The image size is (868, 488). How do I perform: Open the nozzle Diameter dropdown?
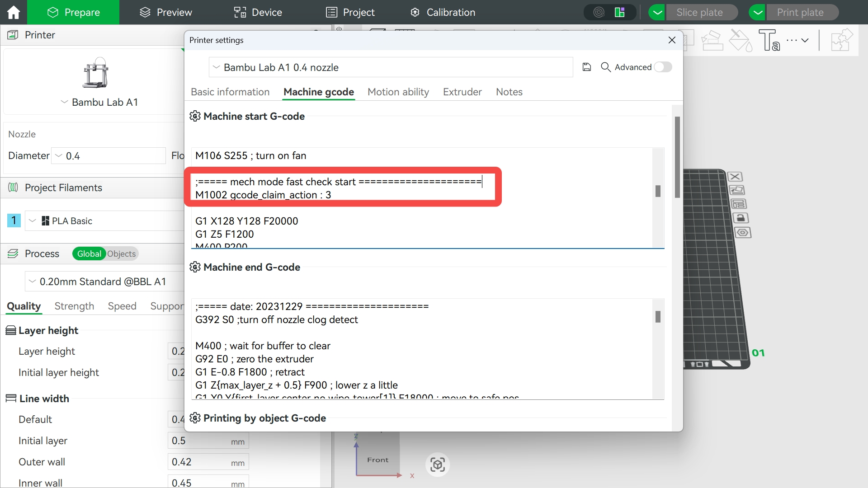(x=108, y=156)
